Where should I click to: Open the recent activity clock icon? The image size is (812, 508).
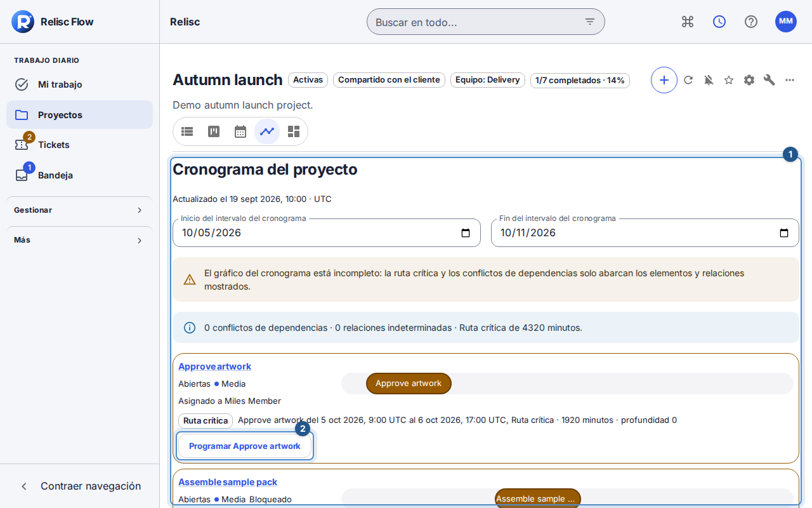[719, 22]
